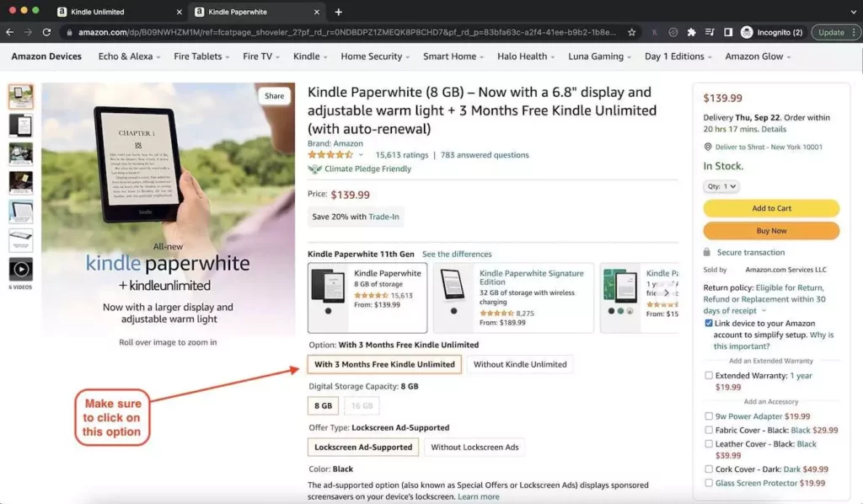The width and height of the screenshot is (863, 504).
Task: Expand the Fire TV menu
Action: (261, 56)
